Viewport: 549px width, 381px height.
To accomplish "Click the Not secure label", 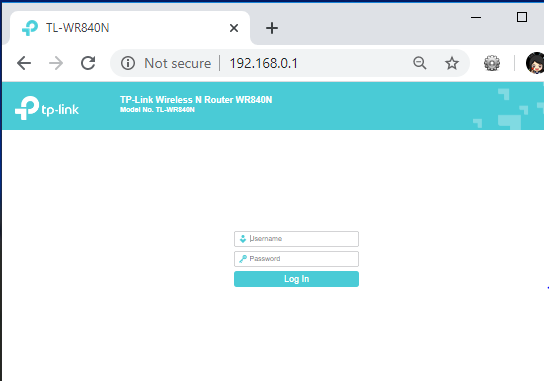I will click(x=178, y=63).
